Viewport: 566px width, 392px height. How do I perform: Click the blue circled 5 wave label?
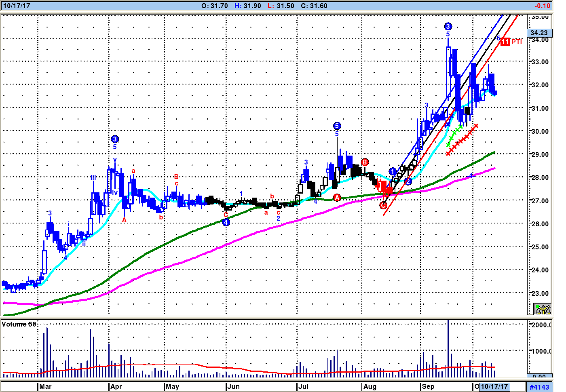click(x=337, y=126)
